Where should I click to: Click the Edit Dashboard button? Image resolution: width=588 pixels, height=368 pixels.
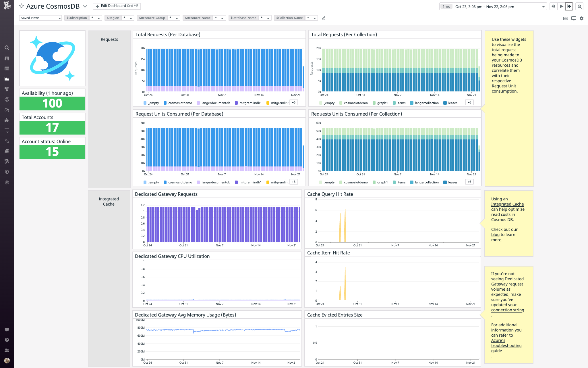pyautogui.click(x=117, y=5)
